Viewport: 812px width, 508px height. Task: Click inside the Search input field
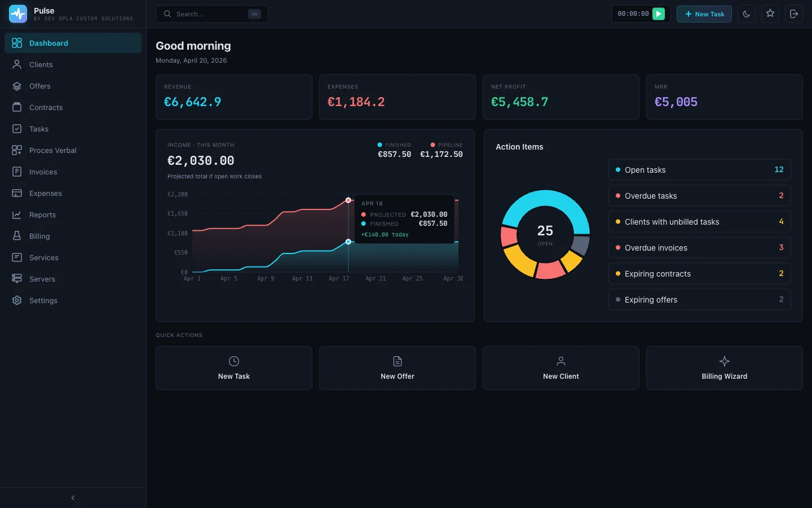tap(211, 14)
